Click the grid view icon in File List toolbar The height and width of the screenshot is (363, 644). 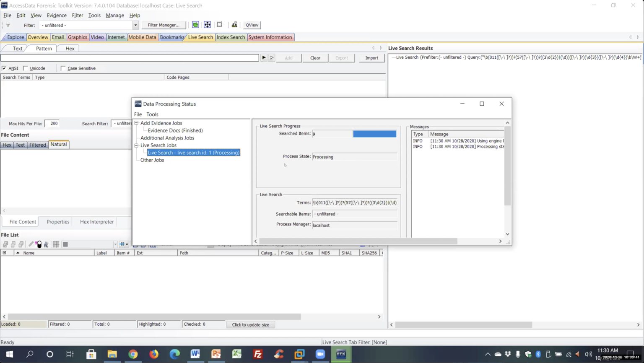pos(56,244)
